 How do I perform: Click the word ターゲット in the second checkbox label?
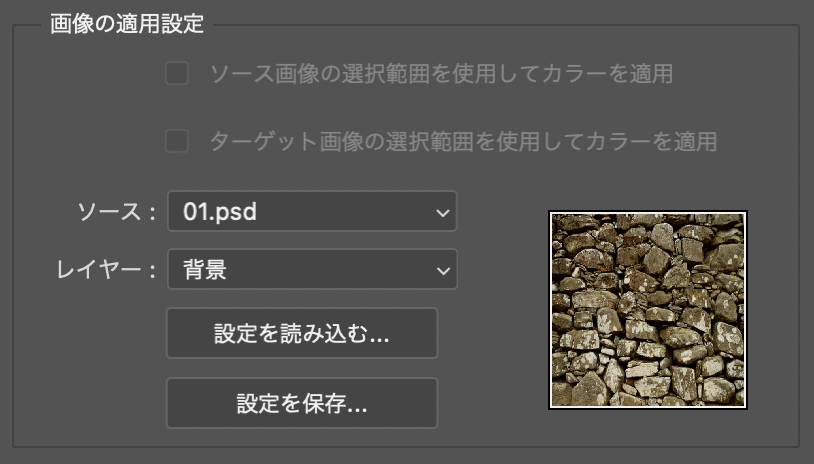[258, 141]
